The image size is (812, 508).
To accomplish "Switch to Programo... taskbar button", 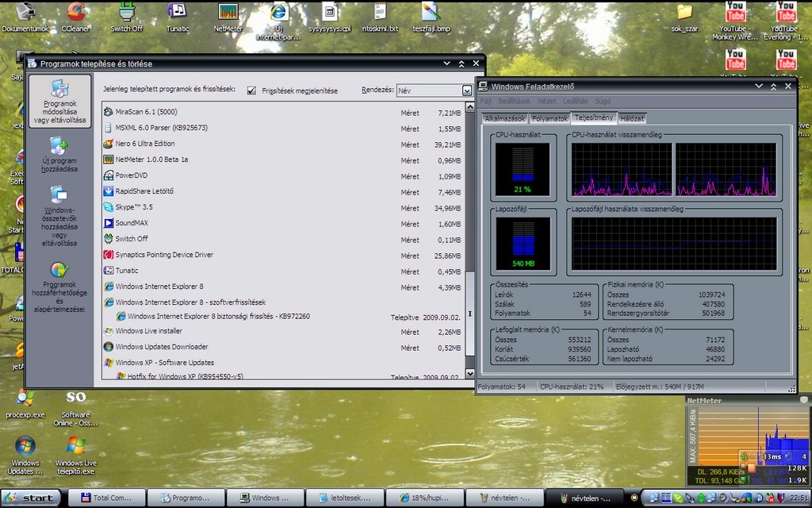I will (186, 498).
